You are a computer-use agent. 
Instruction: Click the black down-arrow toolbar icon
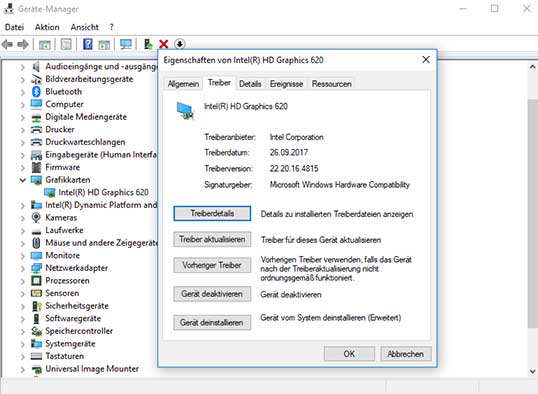tap(179, 44)
